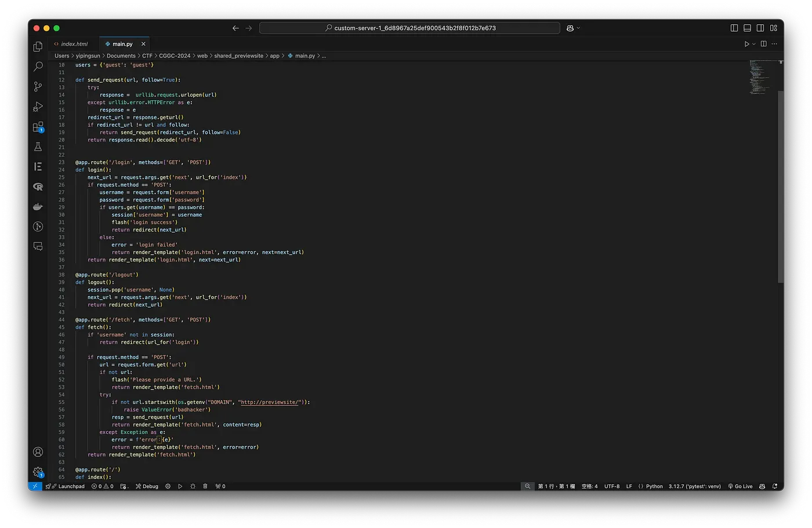
Task: Click the app breadcrumb
Action: point(275,56)
